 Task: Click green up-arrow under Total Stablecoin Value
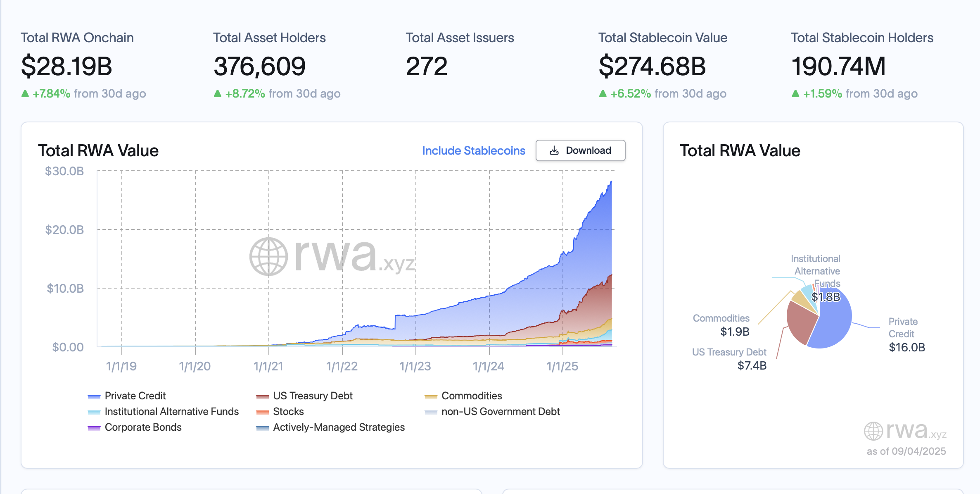603,94
